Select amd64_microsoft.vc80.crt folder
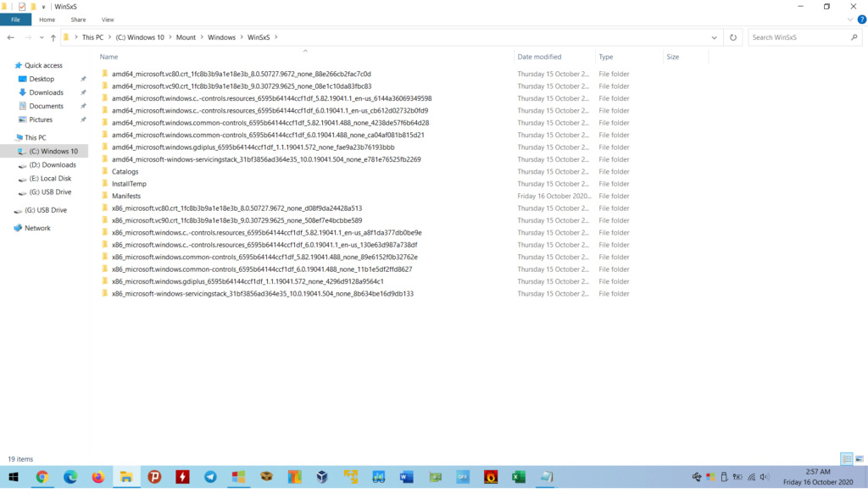868x499 pixels. point(242,75)
